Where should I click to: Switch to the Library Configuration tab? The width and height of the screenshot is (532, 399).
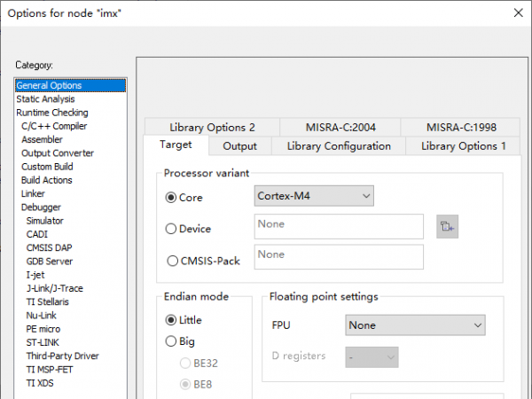pos(339,146)
